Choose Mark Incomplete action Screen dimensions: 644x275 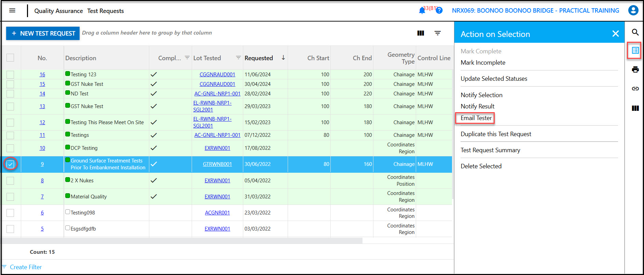(x=483, y=63)
